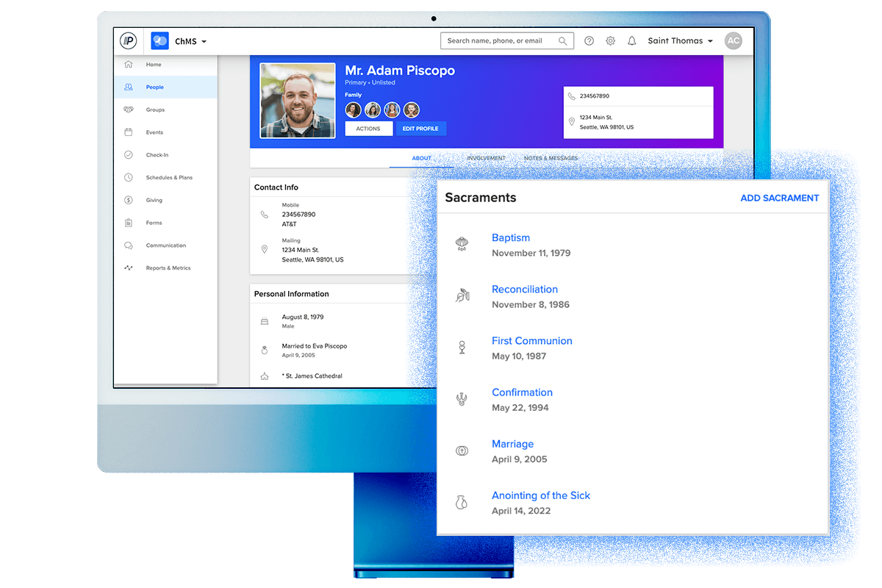Screen dimensions: 882x588
Task: Click the first family member avatar
Action: 354,110
